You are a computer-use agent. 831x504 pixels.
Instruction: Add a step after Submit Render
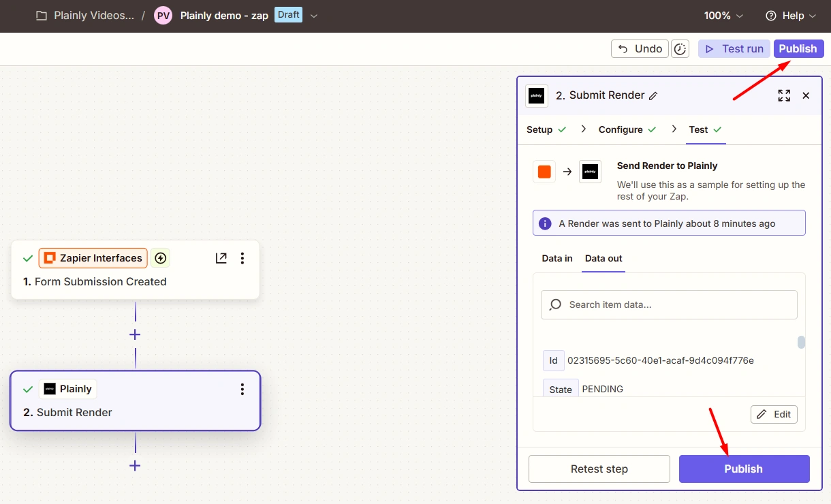(135, 465)
